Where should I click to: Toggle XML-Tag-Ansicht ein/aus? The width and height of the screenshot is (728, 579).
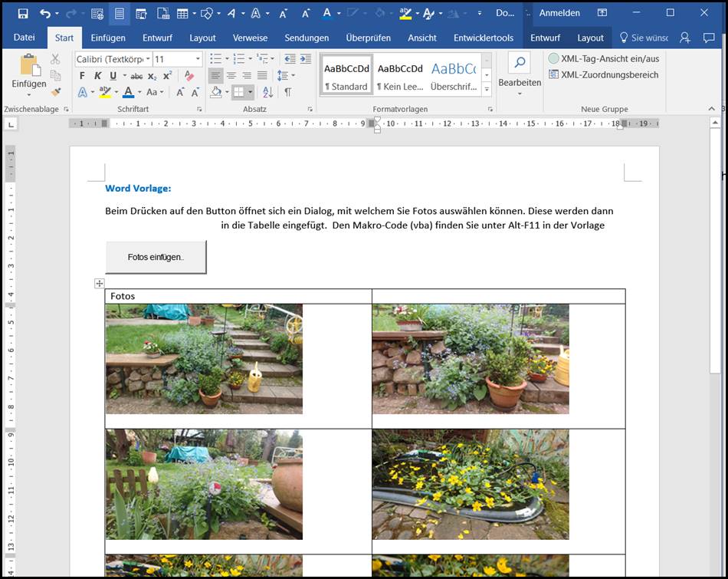pos(602,58)
